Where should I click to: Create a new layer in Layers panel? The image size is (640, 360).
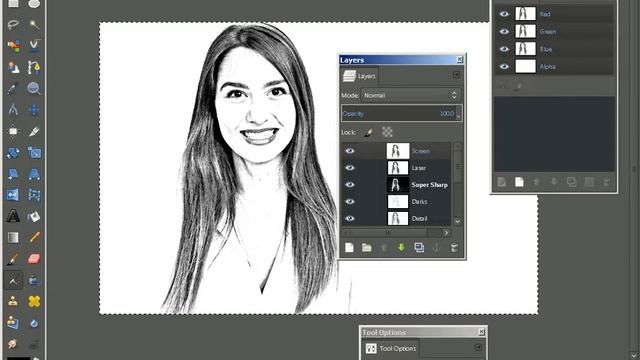(x=349, y=247)
